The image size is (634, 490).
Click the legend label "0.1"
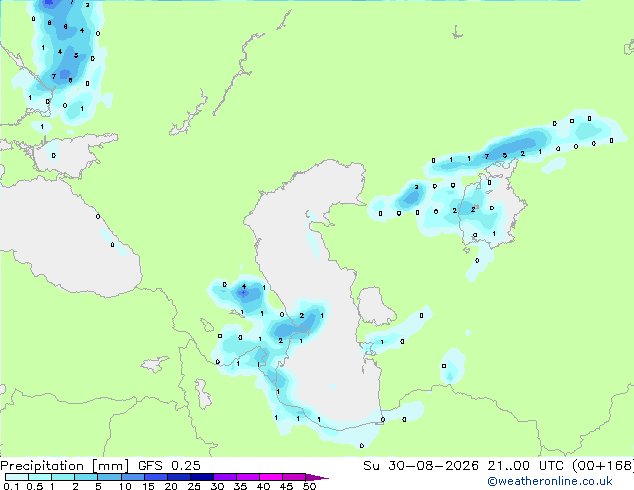[11, 486]
